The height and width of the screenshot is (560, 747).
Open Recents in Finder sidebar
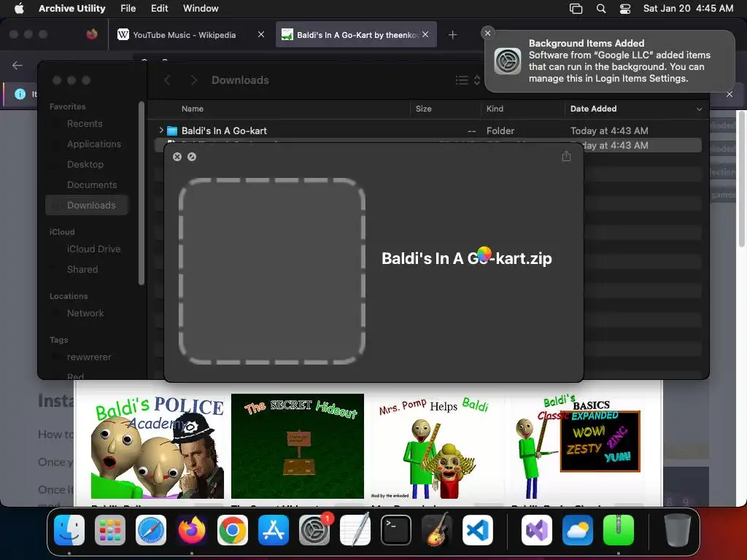(x=85, y=124)
